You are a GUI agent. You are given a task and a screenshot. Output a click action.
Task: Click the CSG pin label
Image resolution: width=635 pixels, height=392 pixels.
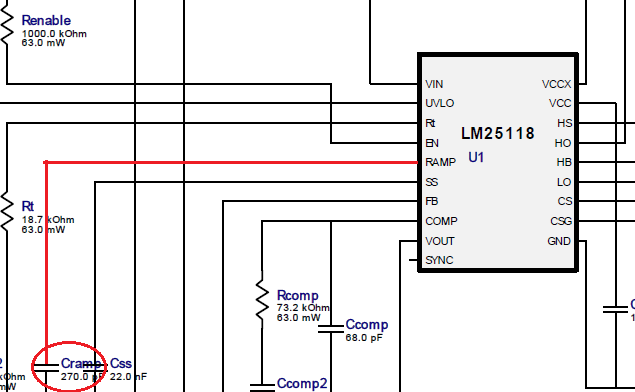[561, 222]
